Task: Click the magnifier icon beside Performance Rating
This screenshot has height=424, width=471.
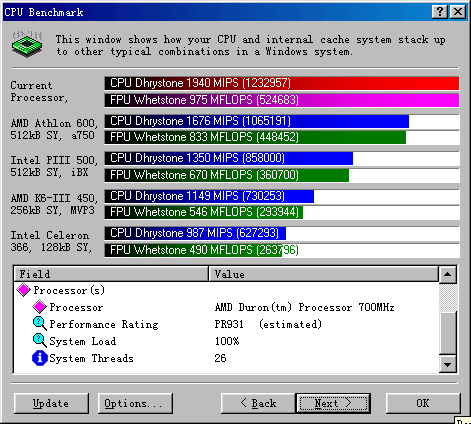Action: pos(39,324)
